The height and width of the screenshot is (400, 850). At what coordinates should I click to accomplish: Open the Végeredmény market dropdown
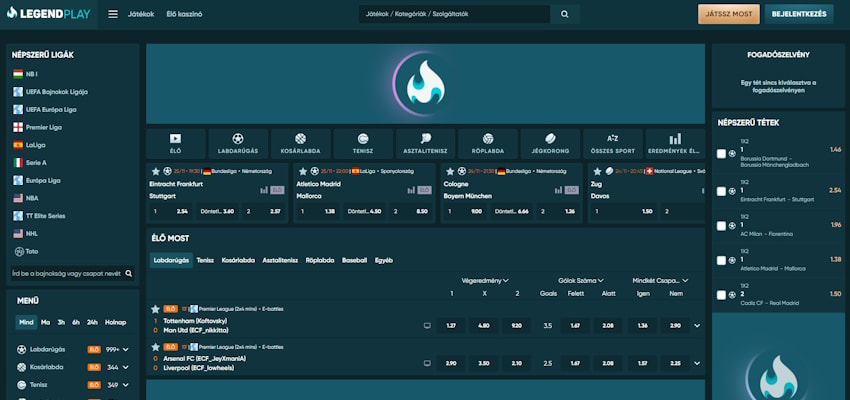pyautogui.click(x=485, y=281)
